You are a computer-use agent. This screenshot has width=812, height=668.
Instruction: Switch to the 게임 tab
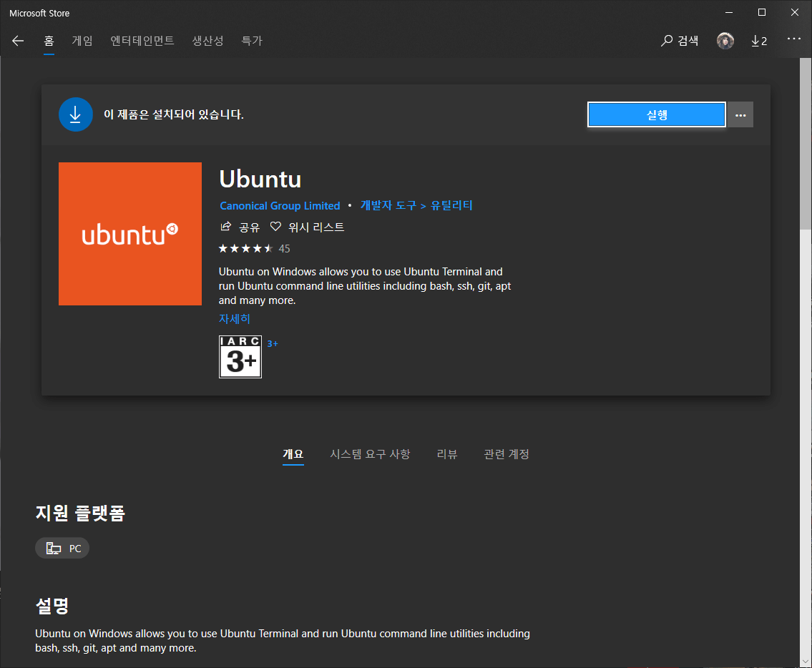coord(82,41)
